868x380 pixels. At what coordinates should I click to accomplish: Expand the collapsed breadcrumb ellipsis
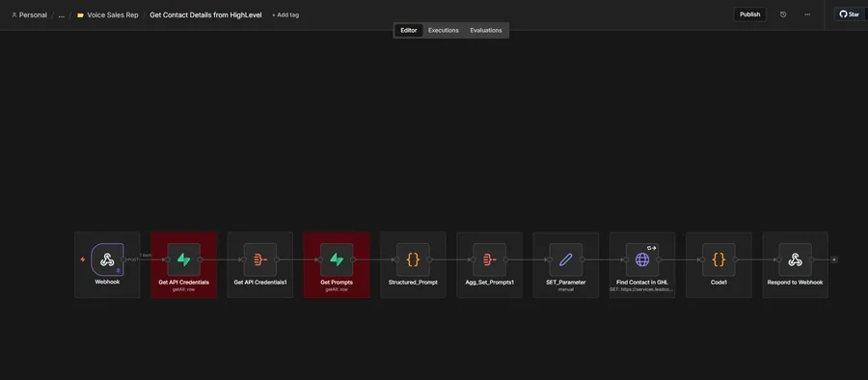[x=62, y=15]
